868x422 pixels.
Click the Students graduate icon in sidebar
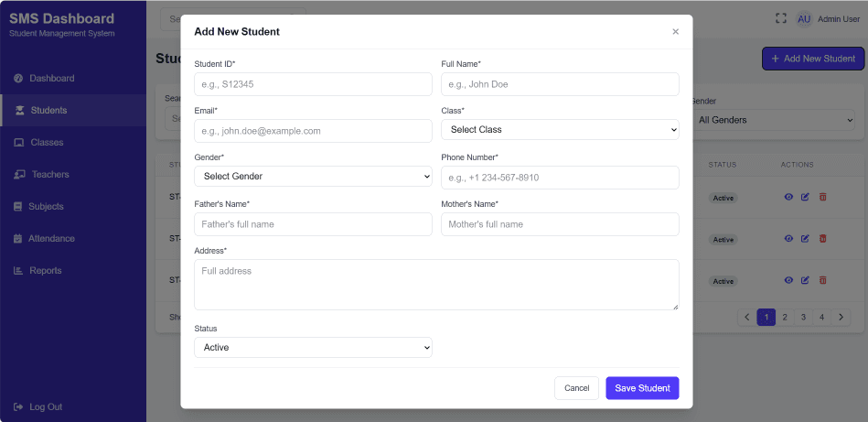pyautogui.click(x=20, y=110)
